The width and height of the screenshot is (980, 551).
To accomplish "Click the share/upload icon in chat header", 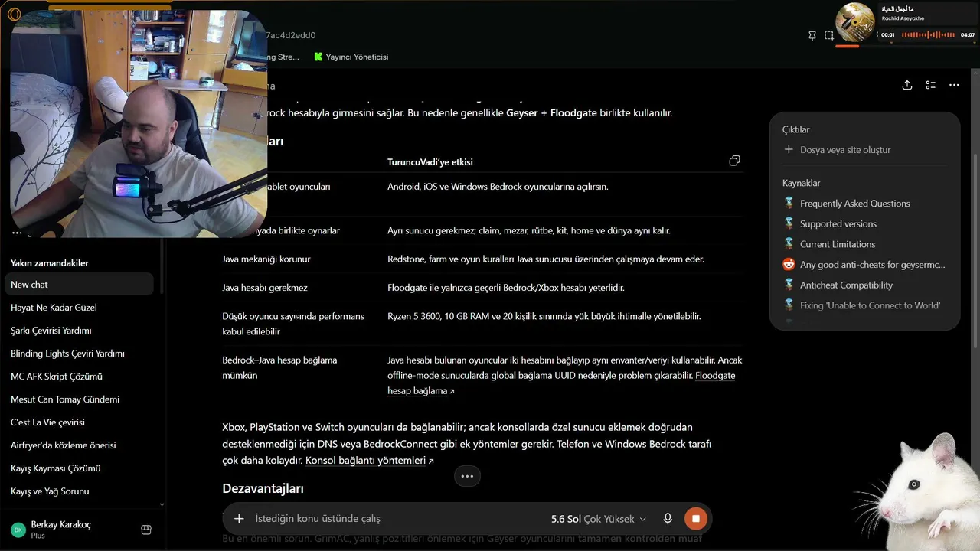I will click(x=907, y=85).
